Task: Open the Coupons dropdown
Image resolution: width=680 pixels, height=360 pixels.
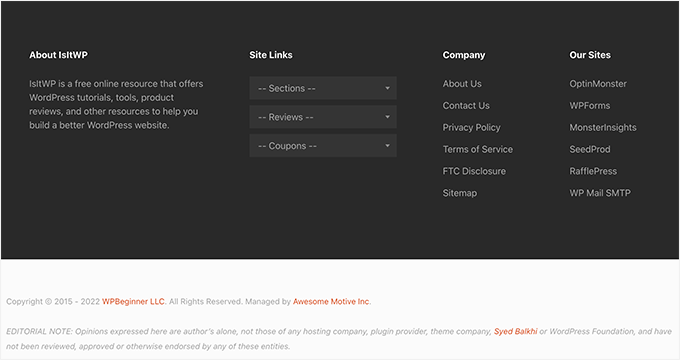Action: coord(323,146)
